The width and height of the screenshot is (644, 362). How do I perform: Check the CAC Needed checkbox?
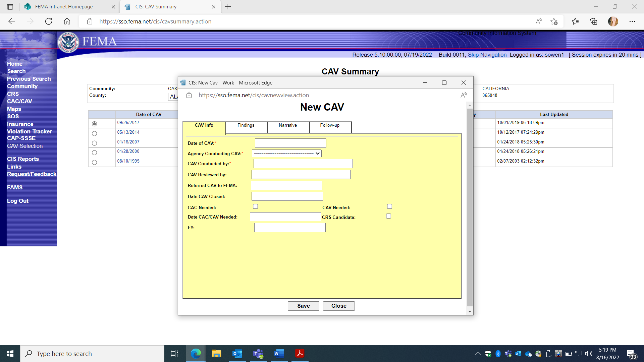256,206
